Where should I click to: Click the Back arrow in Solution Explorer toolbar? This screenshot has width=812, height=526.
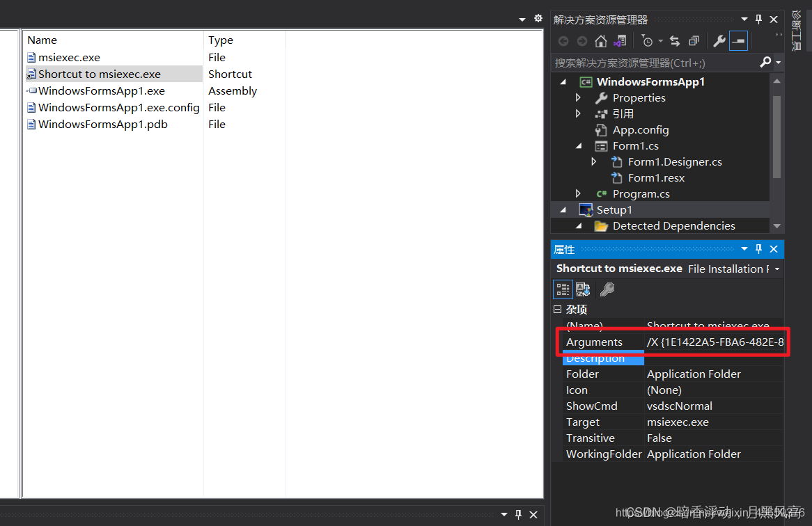[x=563, y=41]
